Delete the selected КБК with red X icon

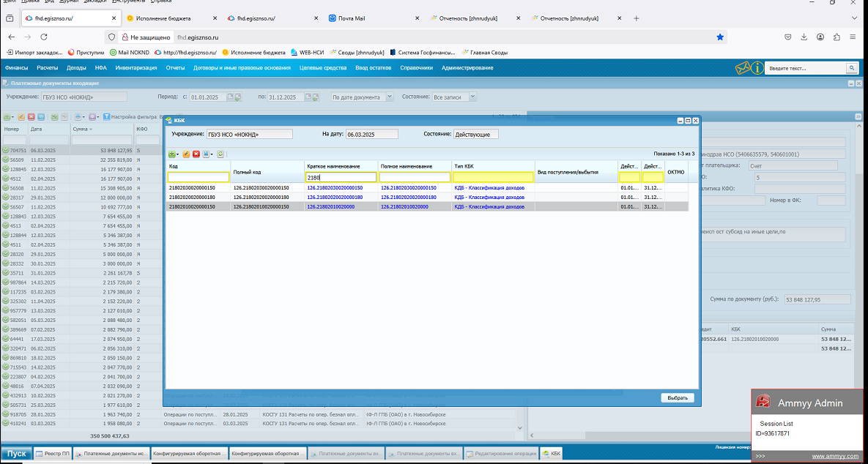(196, 154)
